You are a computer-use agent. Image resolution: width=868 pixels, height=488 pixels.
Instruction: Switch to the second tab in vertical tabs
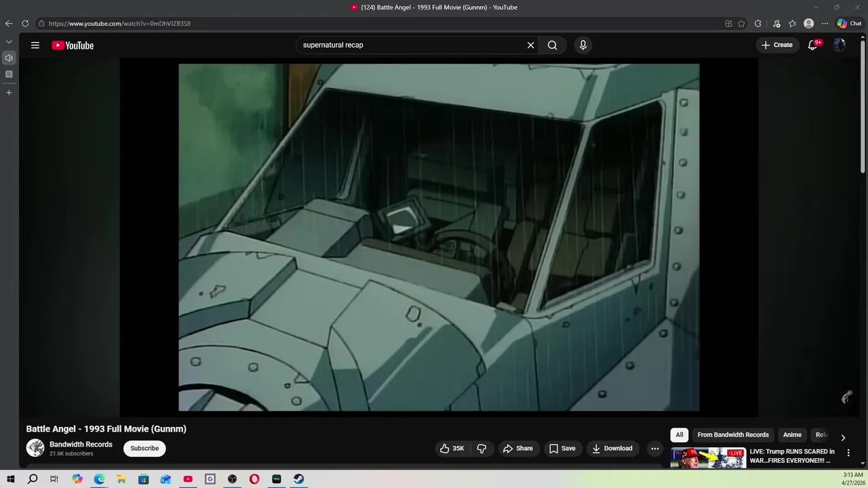point(9,74)
